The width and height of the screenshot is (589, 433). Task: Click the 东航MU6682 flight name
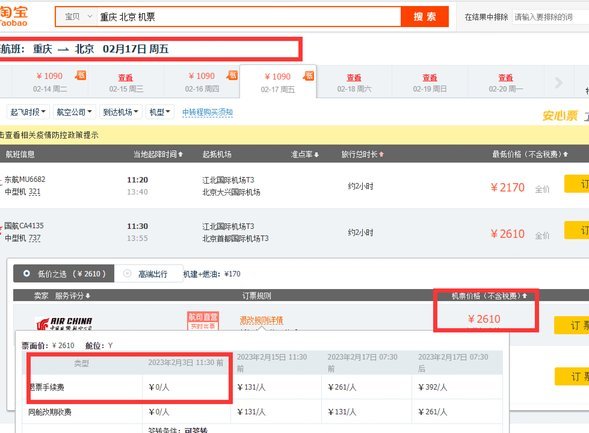pyautogui.click(x=25, y=179)
